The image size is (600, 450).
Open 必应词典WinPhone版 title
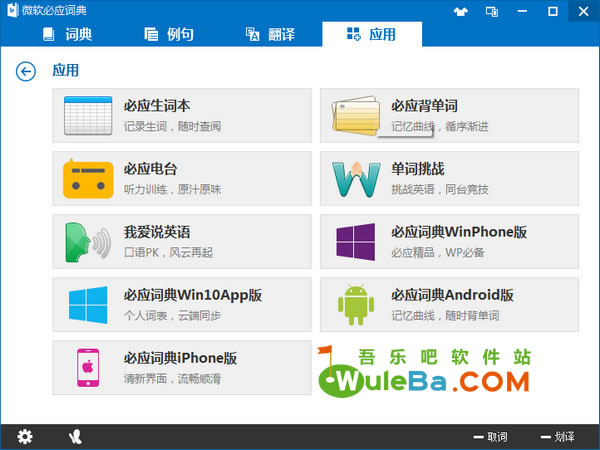[459, 232]
